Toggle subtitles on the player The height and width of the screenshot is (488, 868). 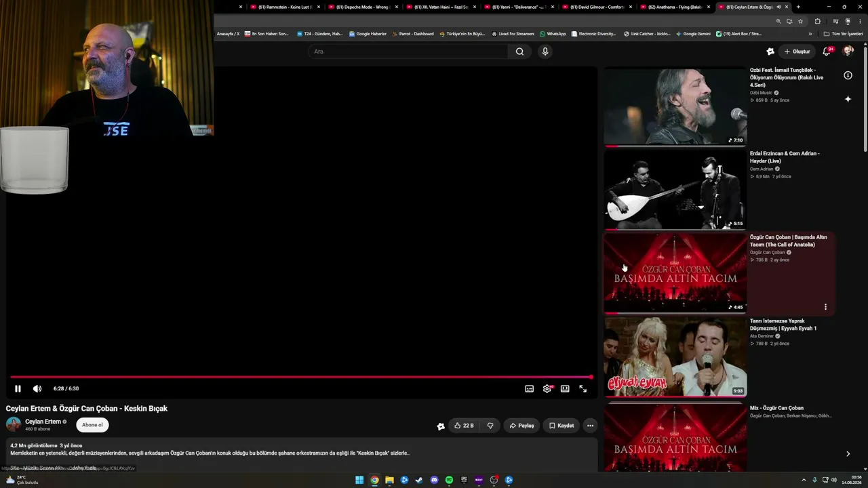click(529, 388)
